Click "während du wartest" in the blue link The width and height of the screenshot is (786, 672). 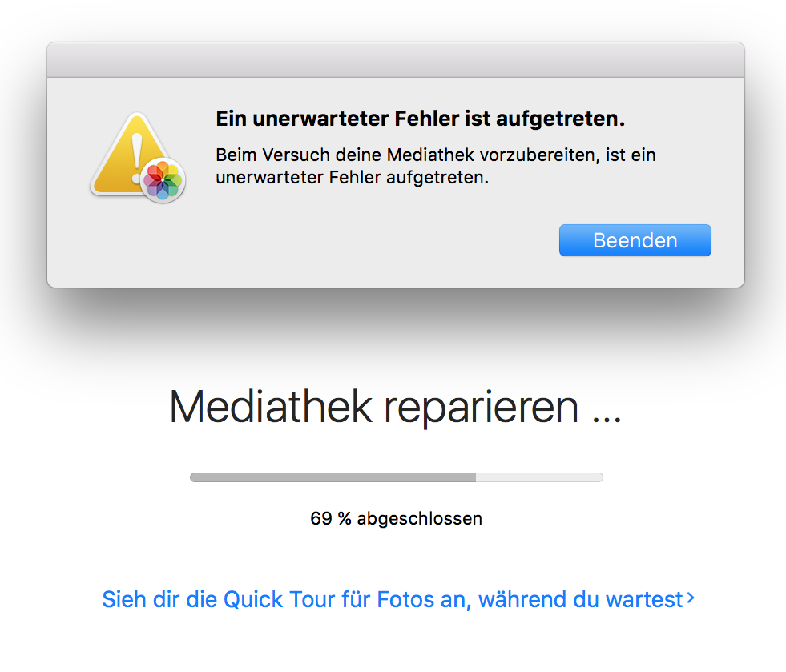[580, 599]
